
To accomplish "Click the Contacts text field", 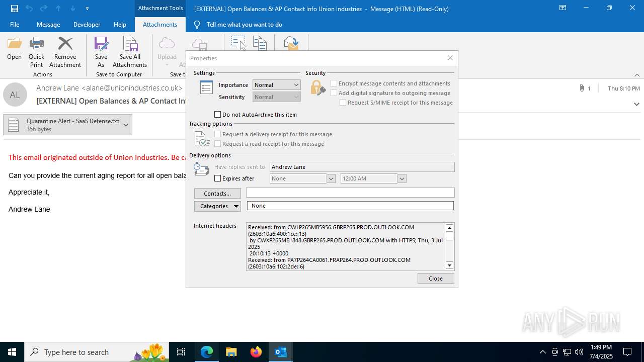I will tap(350, 193).
